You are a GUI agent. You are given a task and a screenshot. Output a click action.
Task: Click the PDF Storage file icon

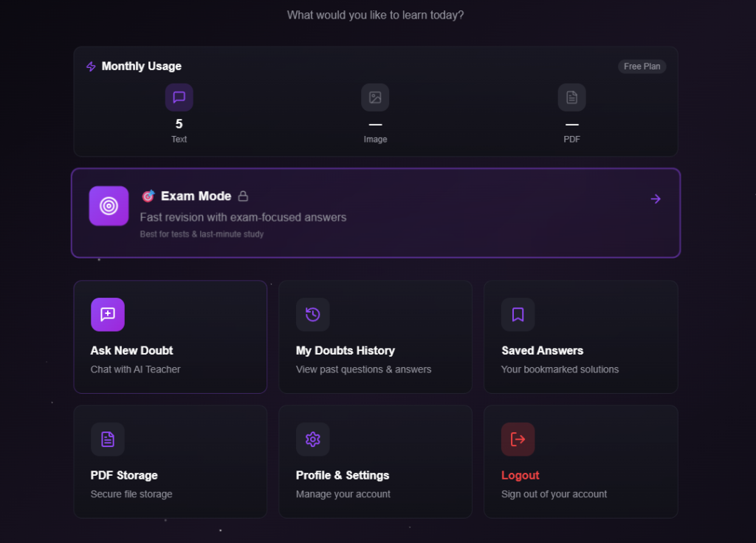click(x=108, y=439)
